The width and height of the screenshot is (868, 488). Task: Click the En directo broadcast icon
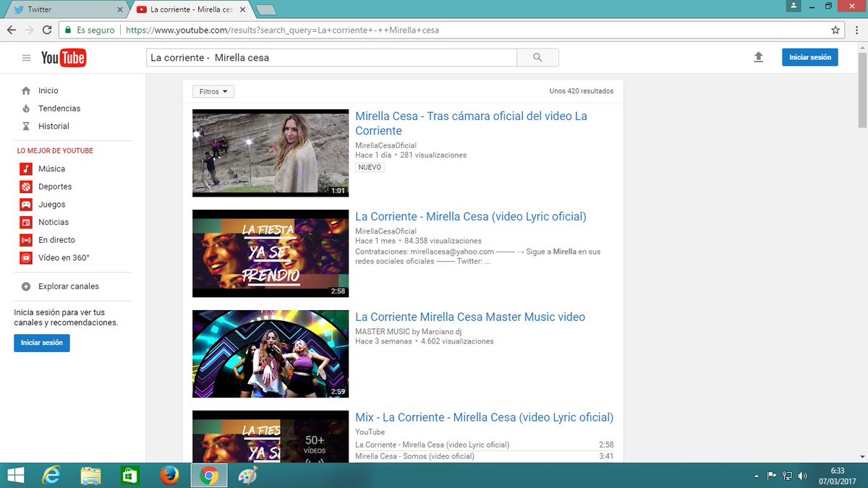[26, 240]
